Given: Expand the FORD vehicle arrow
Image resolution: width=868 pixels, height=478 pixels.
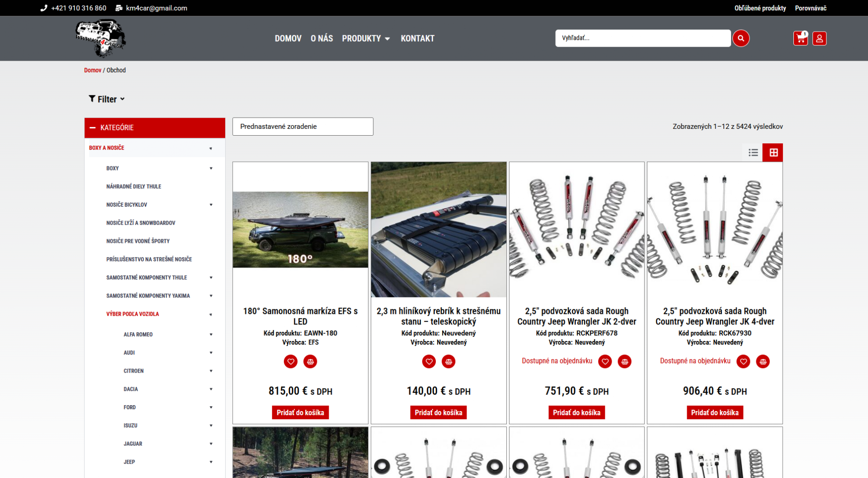Looking at the screenshot, I should tap(211, 407).
